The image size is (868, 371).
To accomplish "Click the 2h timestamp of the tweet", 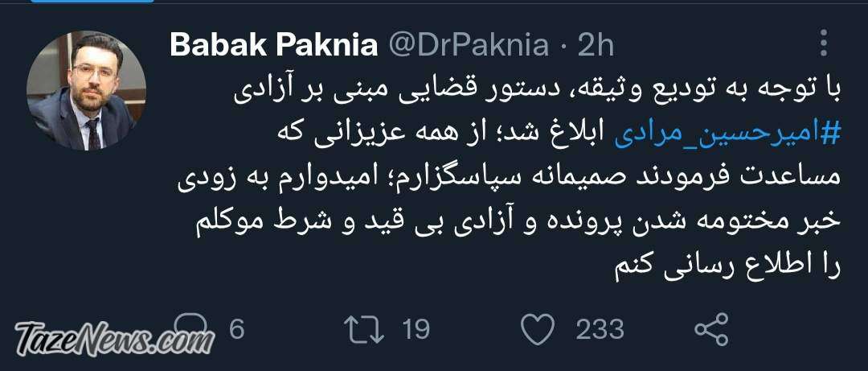I will 596,45.
